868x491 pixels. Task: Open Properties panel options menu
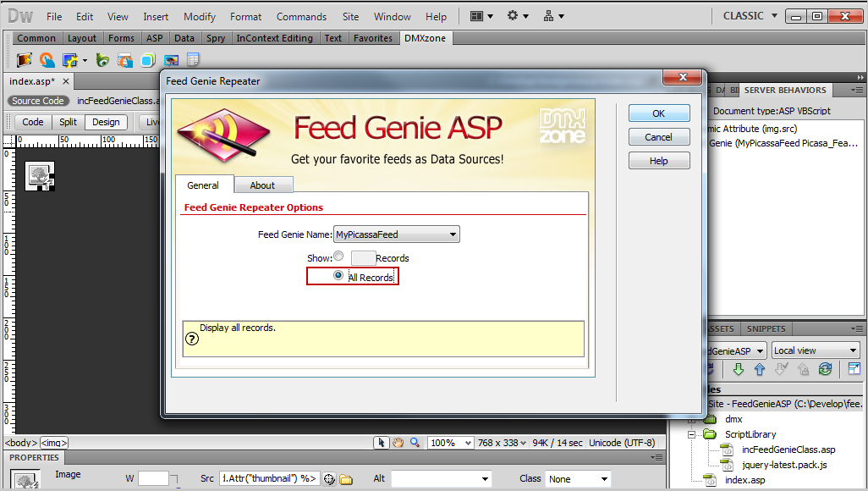(656, 457)
